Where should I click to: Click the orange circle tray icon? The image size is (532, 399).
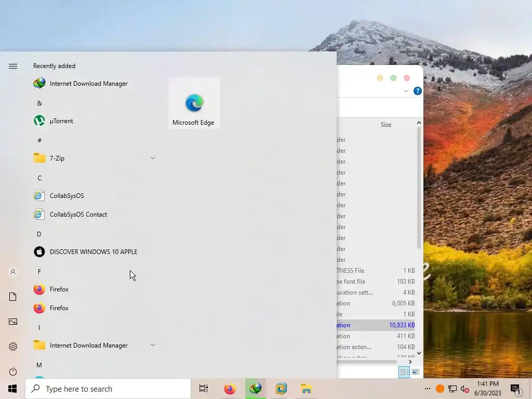click(440, 389)
